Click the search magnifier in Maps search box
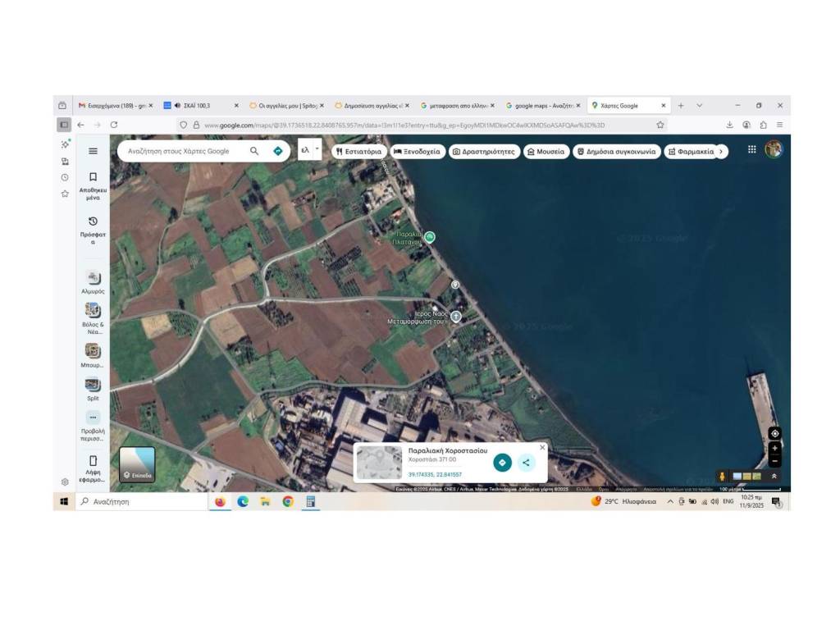 coord(254,151)
